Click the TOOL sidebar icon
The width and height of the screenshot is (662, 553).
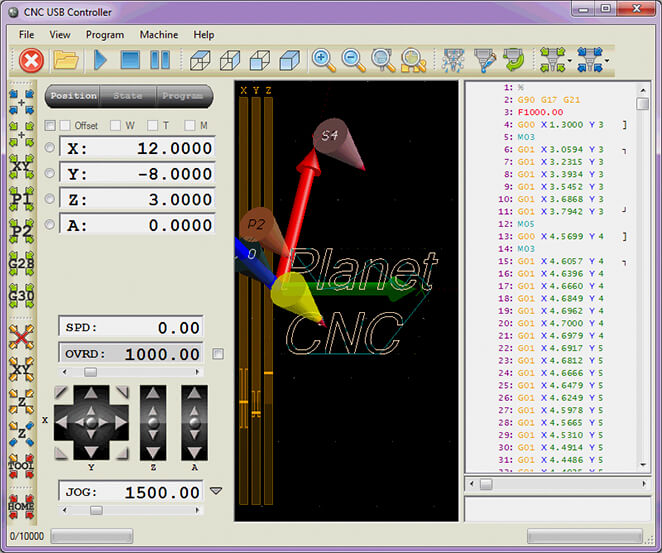point(22,466)
